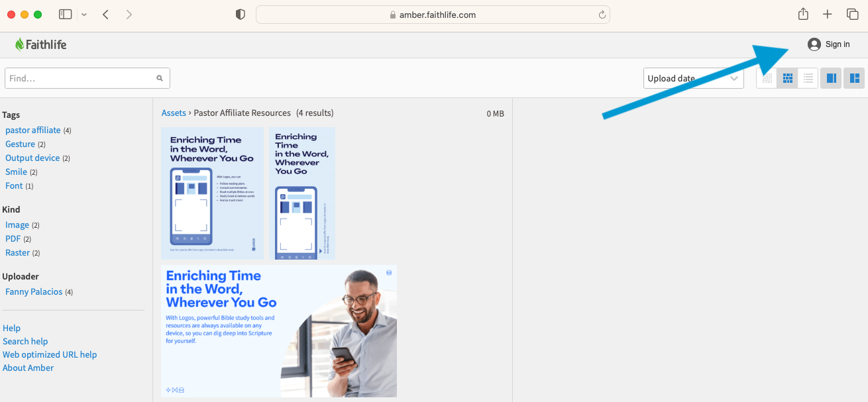Sign in to Faithlife
The height and width of the screenshot is (402, 868).
[x=838, y=44]
